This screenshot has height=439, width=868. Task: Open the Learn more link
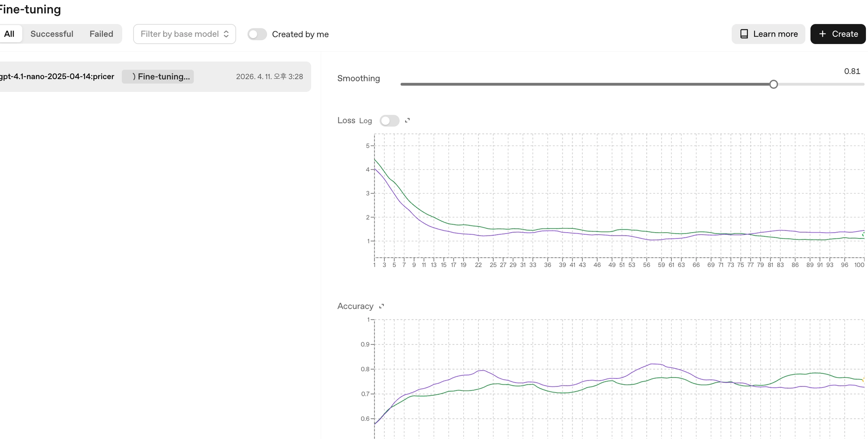[x=768, y=34]
